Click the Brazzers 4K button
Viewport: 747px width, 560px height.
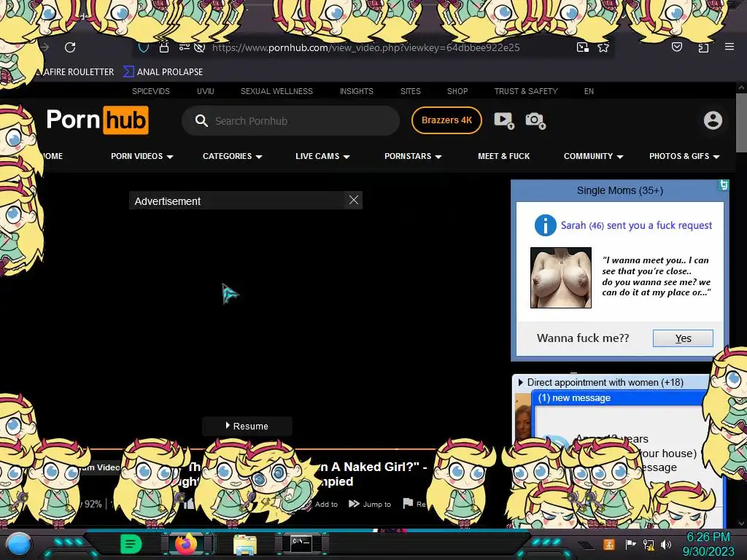[447, 120]
